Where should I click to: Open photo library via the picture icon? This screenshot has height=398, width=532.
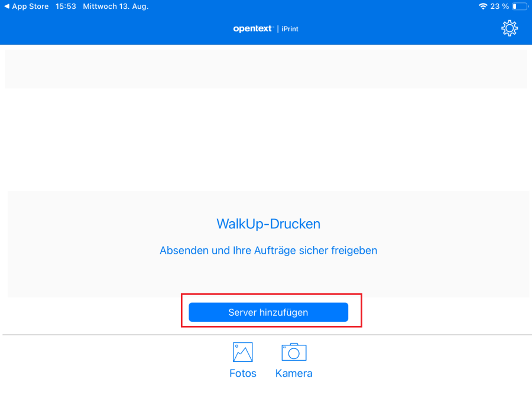pos(242,351)
